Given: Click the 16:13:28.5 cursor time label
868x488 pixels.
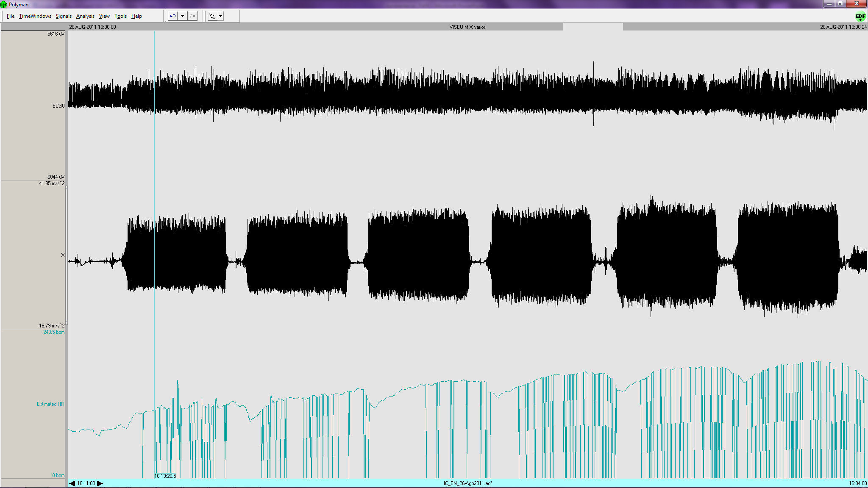Looking at the screenshot, I should click(x=165, y=476).
